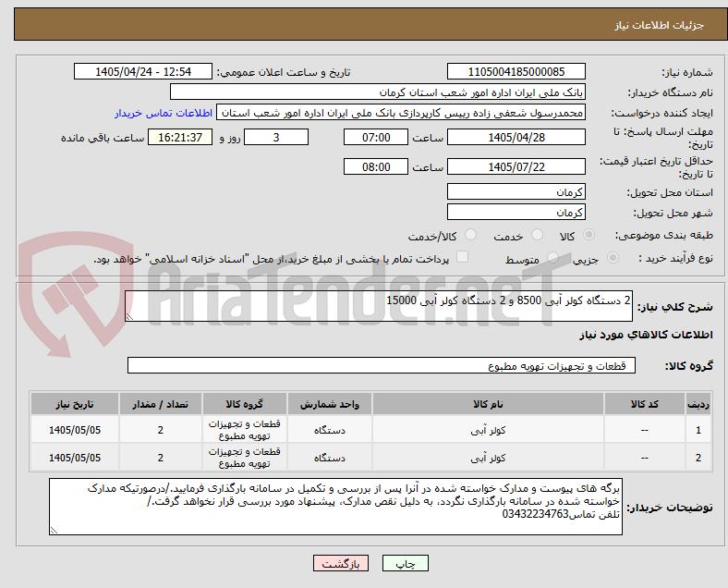This screenshot has height=588, width=728.
Task: Click the response deadline date 1405/04/28 field
Action: point(516,137)
